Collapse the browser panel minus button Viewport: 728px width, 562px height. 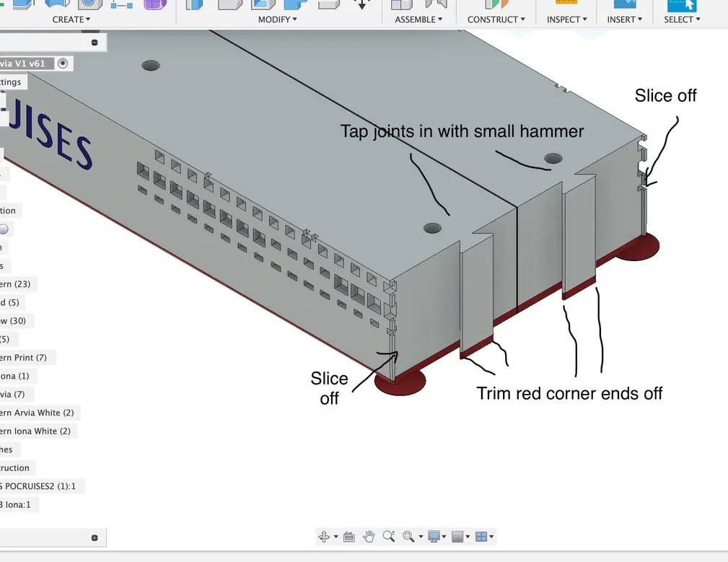pos(95,43)
